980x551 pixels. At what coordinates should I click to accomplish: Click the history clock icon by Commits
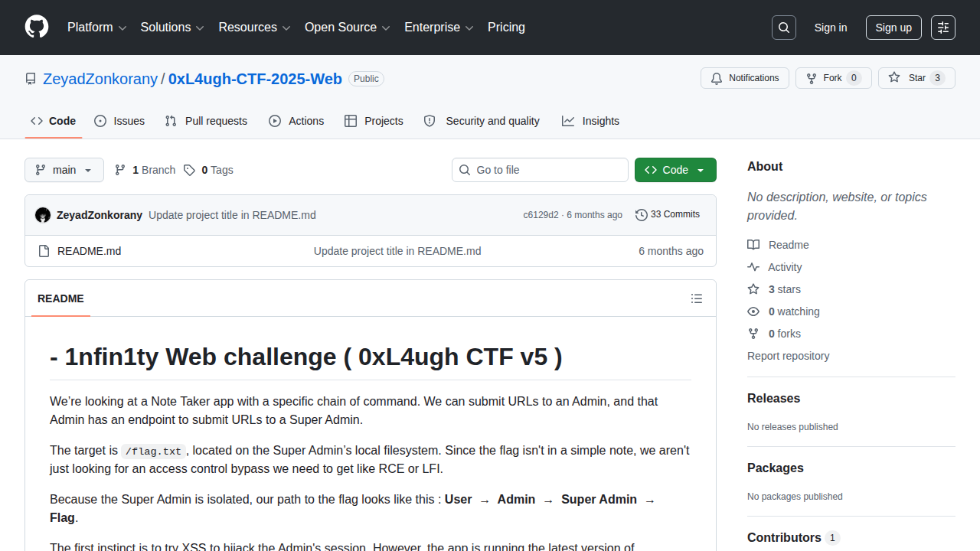(x=642, y=215)
